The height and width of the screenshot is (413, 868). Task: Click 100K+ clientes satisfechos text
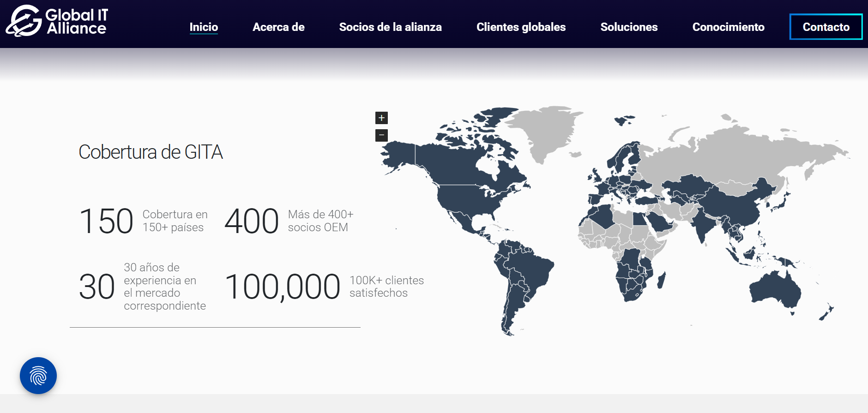point(386,287)
